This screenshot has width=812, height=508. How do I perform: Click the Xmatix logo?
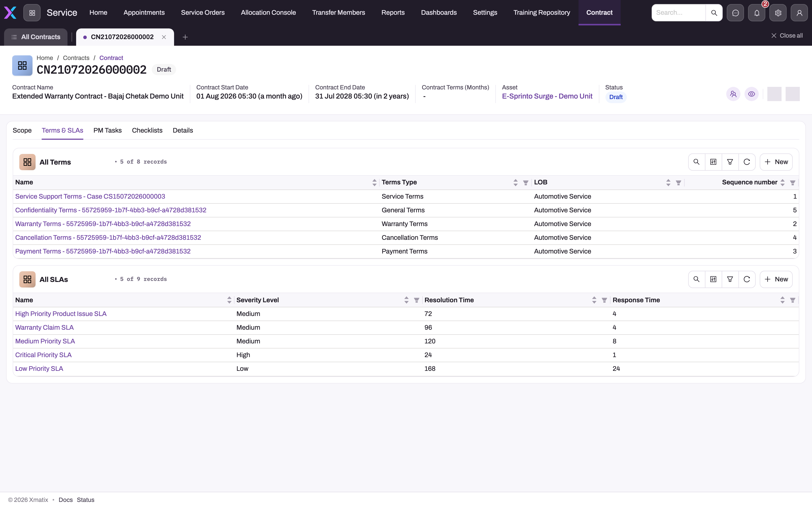click(x=10, y=13)
